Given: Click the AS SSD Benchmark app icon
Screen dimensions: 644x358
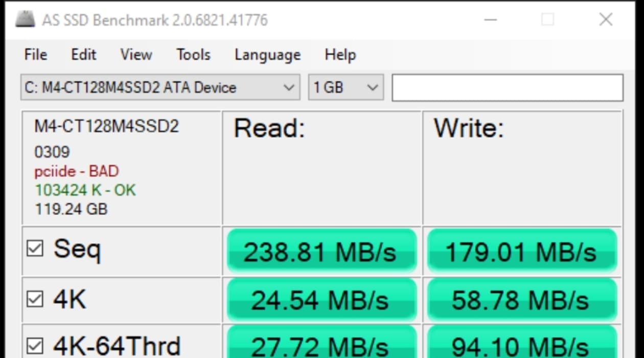Looking at the screenshot, I should [25, 20].
